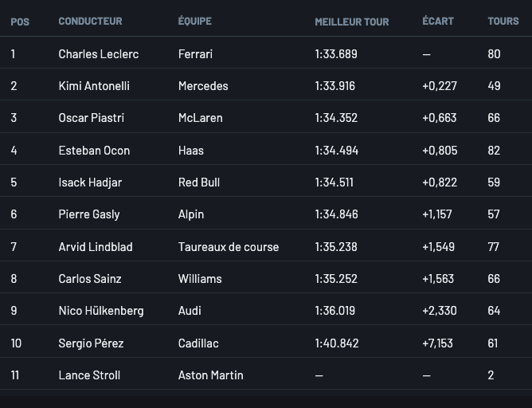Select Isack Hadjar in the table
Screen dimensions: 532x408
click(x=90, y=182)
